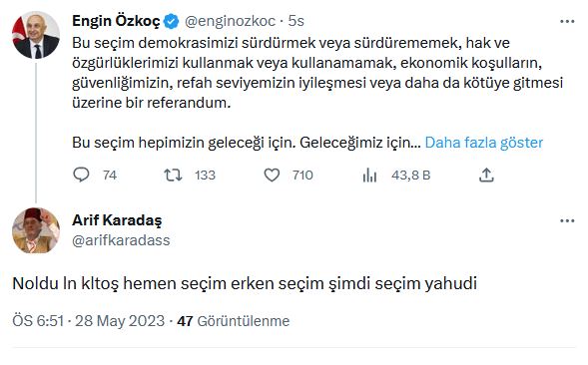Open Arif Karadaş's profile avatar
Image resolution: width=588 pixels, height=365 pixels.
click(36, 230)
